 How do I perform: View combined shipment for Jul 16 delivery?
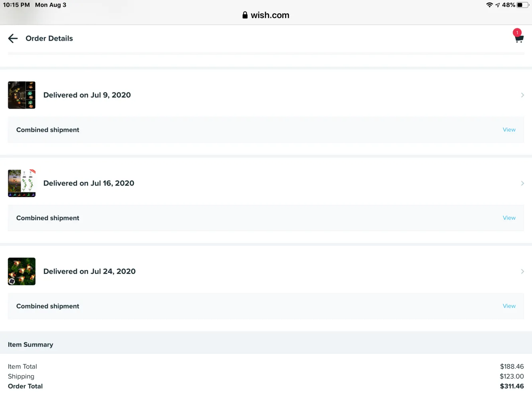[x=509, y=218]
